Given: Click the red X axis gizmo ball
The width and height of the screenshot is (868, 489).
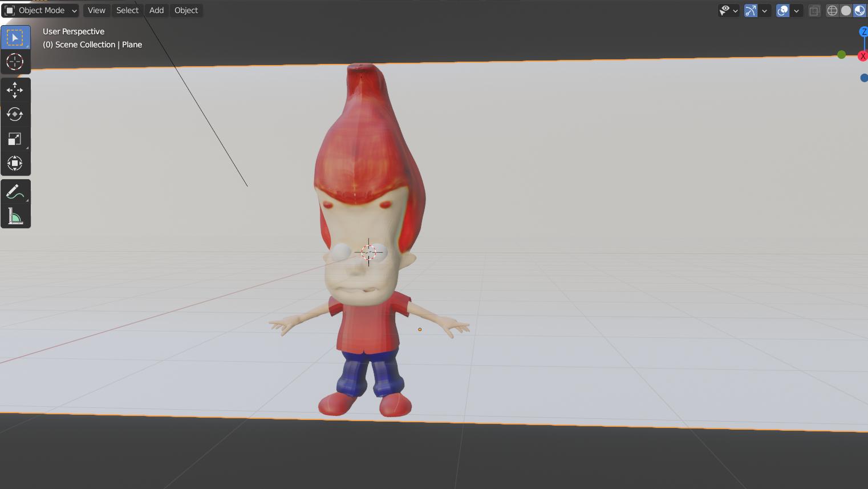Looking at the screenshot, I should point(863,56).
